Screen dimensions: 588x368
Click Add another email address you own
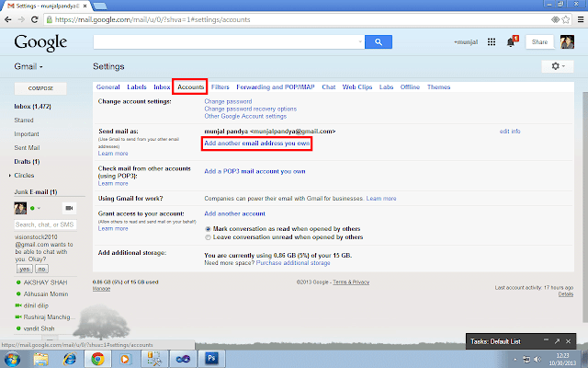257,144
